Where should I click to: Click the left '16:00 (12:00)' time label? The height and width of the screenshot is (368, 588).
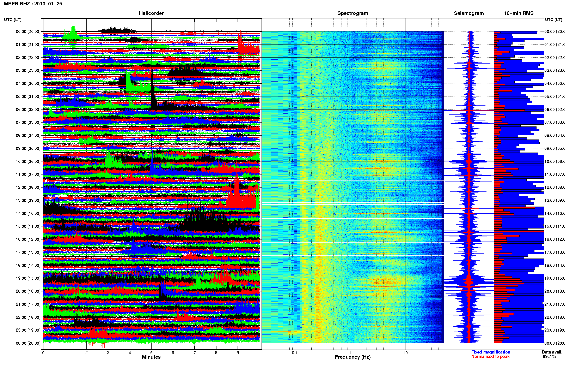click(28, 239)
